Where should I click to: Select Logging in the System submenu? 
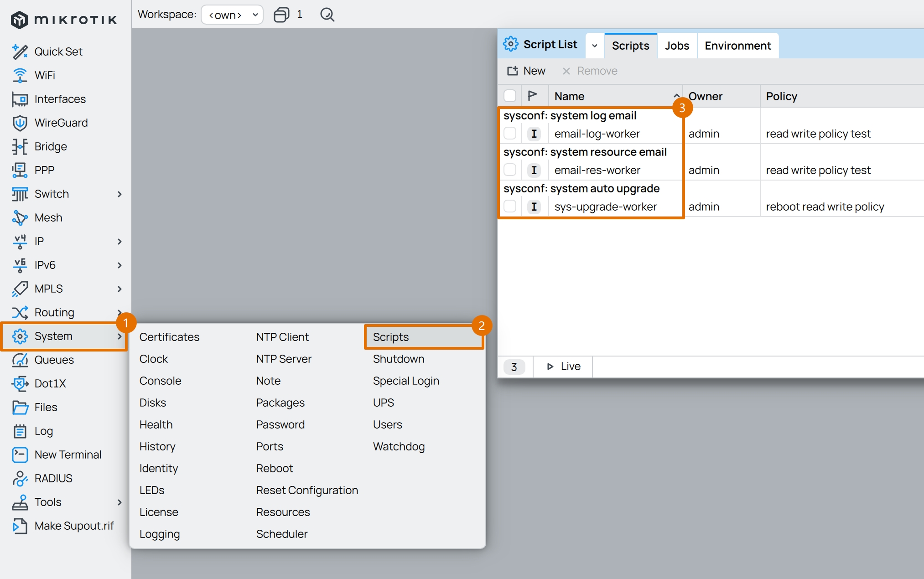pos(160,534)
